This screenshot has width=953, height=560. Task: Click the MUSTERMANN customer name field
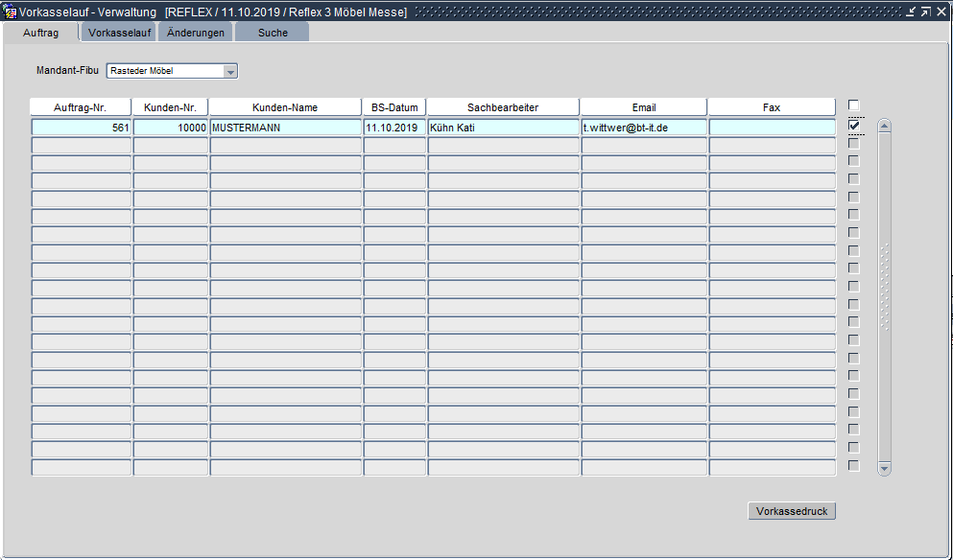click(x=285, y=127)
